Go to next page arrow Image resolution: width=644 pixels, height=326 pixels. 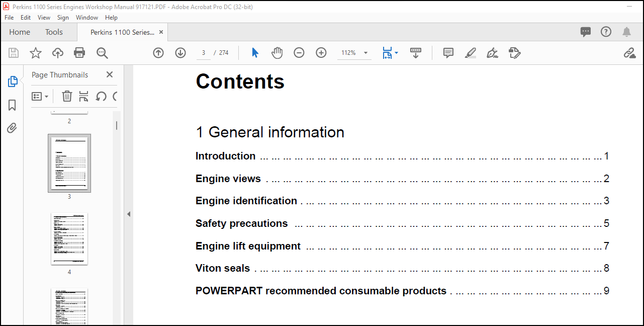[x=180, y=53]
